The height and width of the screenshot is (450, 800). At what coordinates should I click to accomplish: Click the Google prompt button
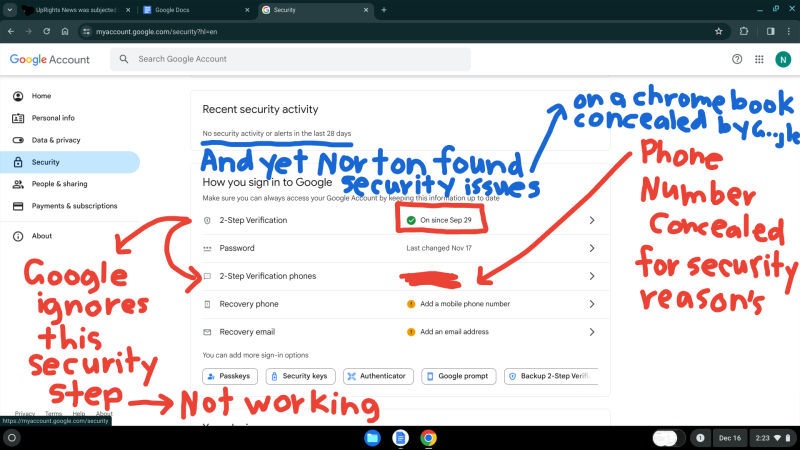pos(458,376)
